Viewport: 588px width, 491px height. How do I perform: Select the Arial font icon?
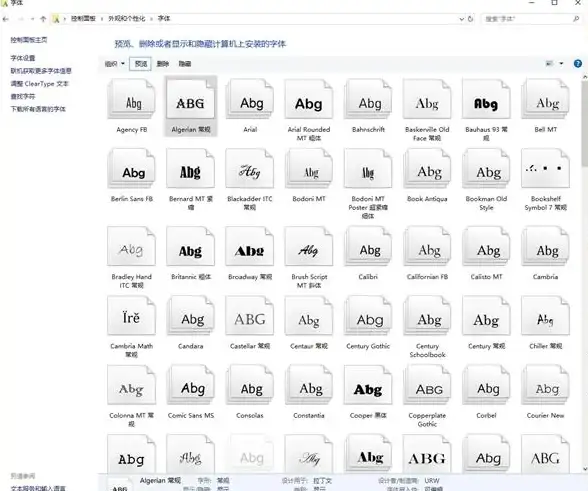(x=250, y=99)
